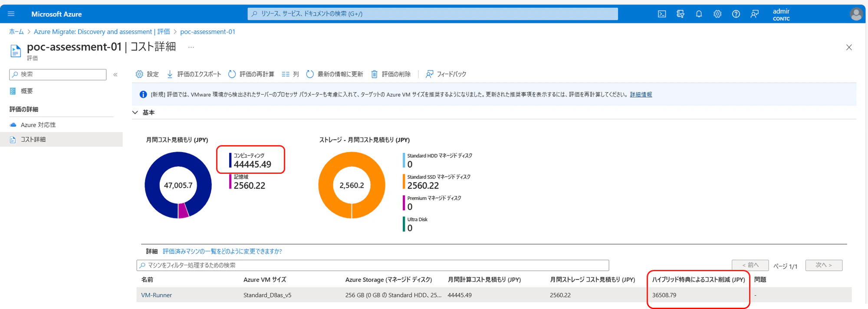Click the 列 columns toolbar button

[x=290, y=74]
